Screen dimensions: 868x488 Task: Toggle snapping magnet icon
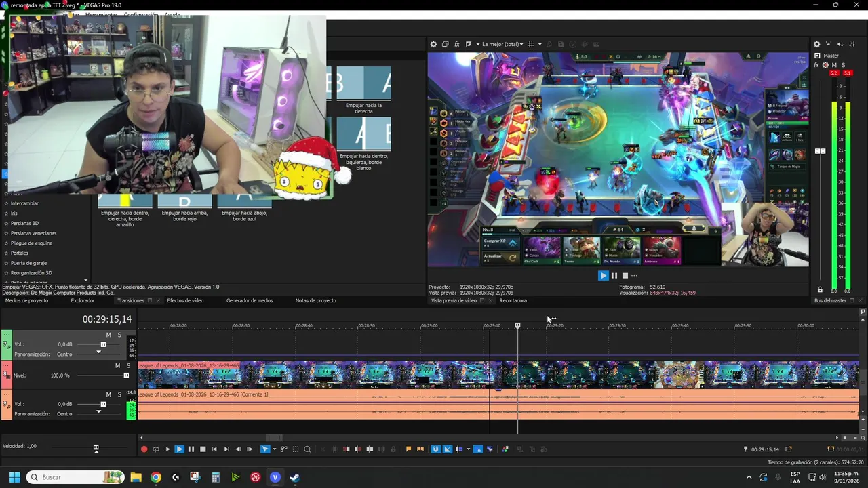(435, 449)
